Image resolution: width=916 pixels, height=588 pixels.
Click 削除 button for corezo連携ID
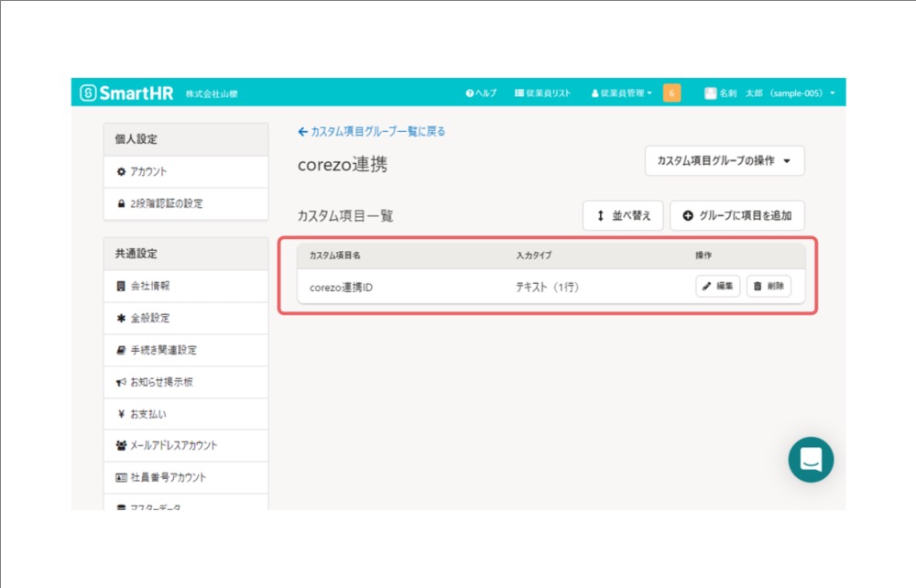[769, 286]
